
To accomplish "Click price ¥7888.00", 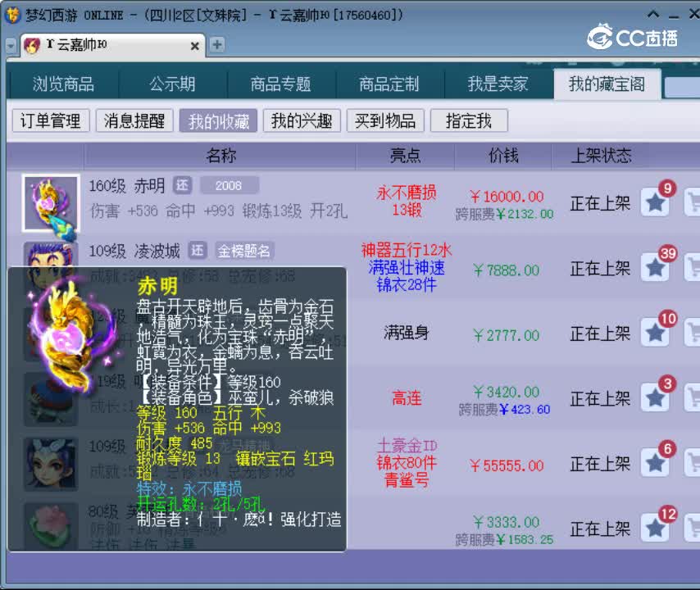I will pyautogui.click(x=507, y=270).
